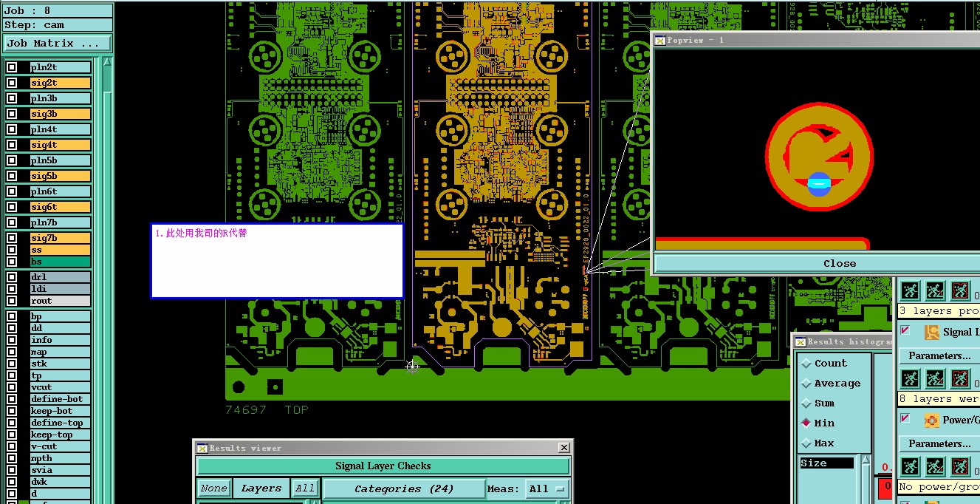Click red-outlined runner icon above 'No power/ground' status
This screenshot has height=504, width=980.
(959, 466)
